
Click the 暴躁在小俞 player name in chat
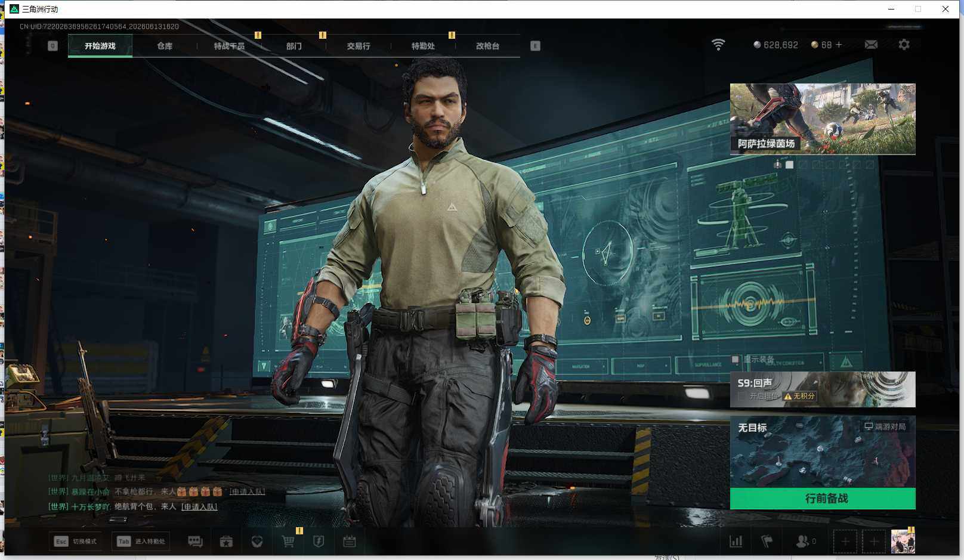tap(91, 491)
